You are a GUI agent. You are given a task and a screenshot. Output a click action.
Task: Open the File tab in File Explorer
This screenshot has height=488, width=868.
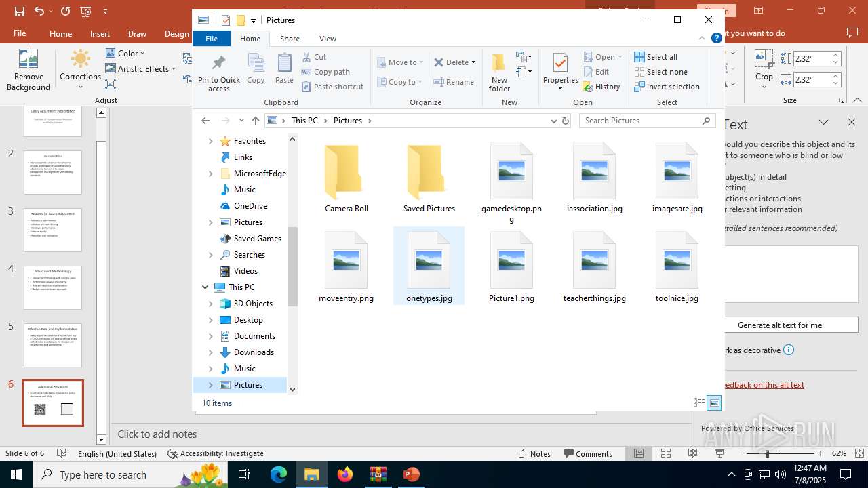point(212,39)
